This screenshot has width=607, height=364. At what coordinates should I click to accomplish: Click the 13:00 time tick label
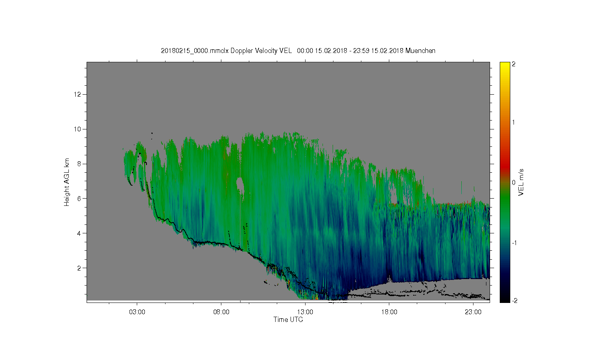coord(305,312)
